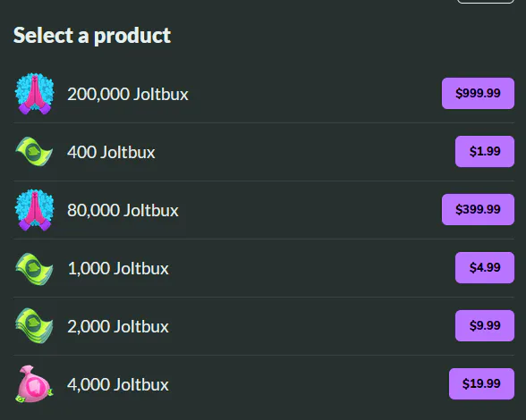Pick the 4,000 Joltbux product label

point(118,384)
